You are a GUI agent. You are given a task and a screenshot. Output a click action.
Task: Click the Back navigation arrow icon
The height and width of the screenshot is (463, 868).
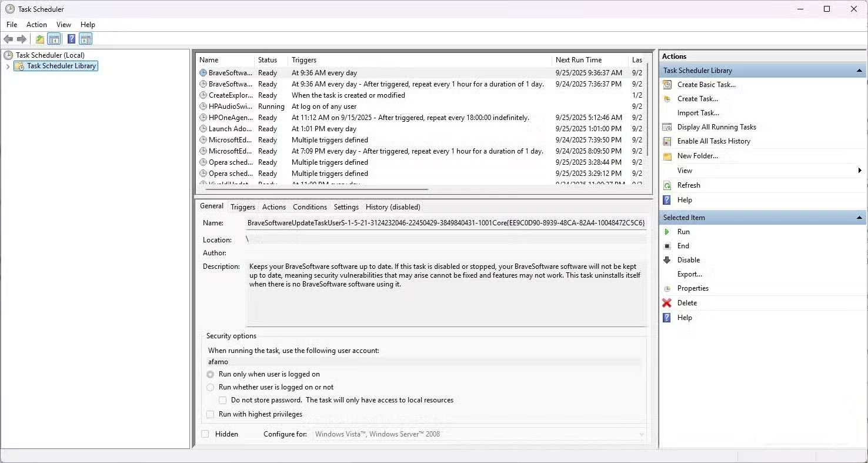tap(8, 39)
